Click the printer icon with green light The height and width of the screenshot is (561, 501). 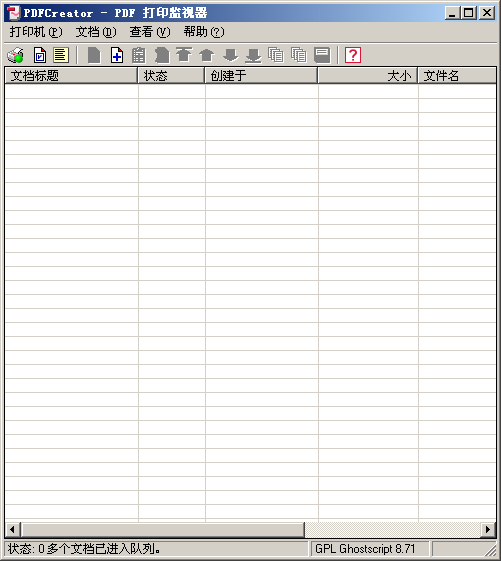pyautogui.click(x=15, y=55)
